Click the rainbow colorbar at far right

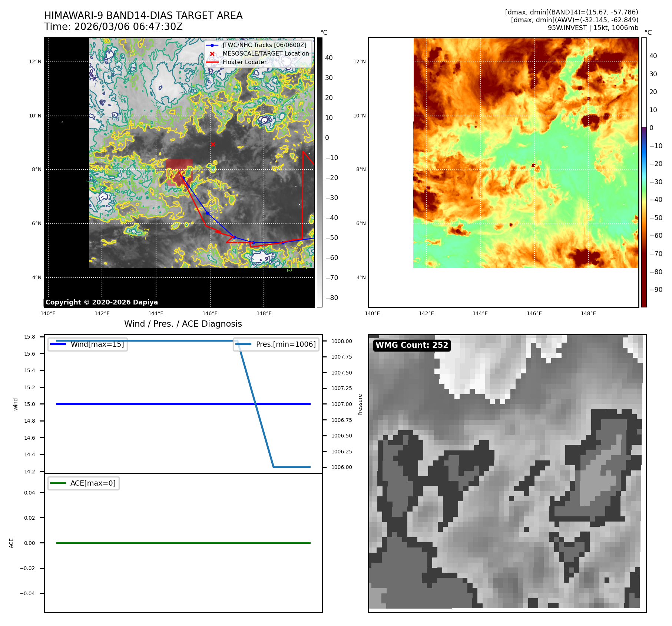point(644,172)
